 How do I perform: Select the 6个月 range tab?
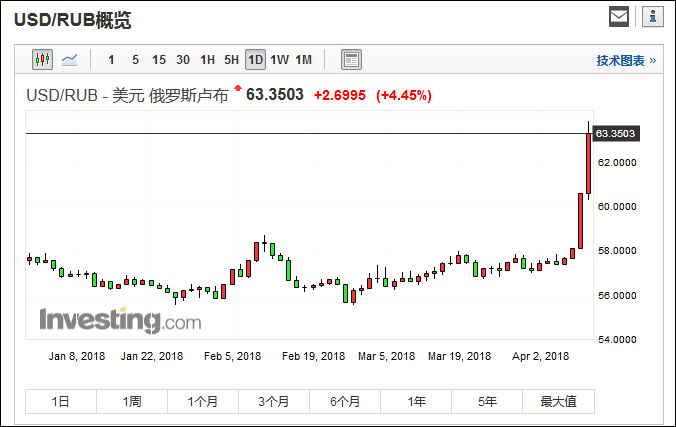click(345, 402)
